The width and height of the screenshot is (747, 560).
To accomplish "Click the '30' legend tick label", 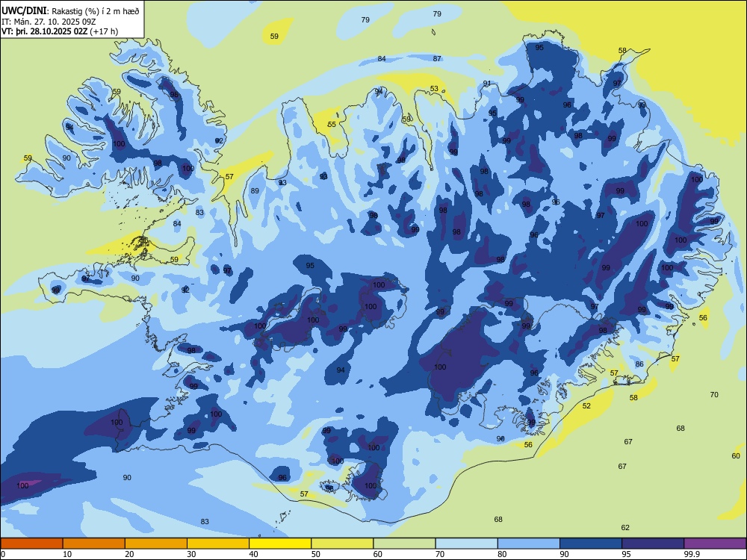I will point(191,554).
